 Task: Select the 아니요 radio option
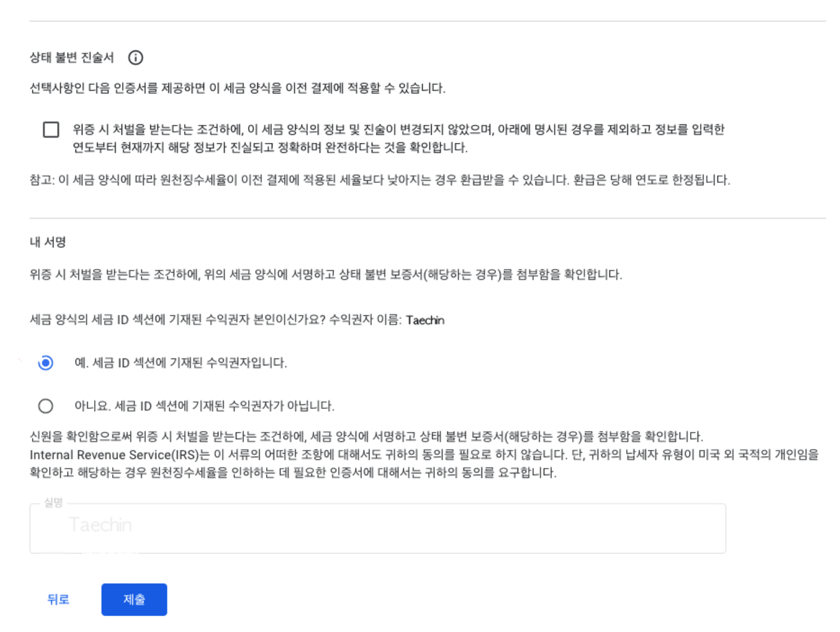(46, 406)
